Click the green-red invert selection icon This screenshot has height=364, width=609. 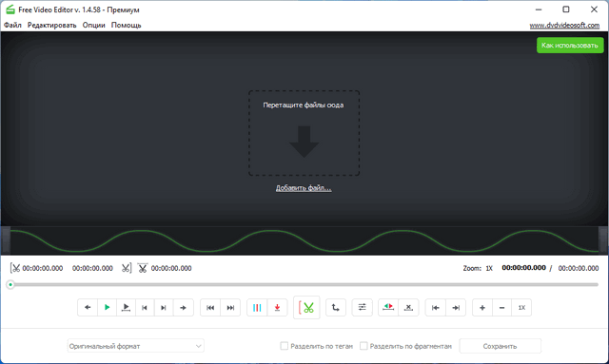click(388, 307)
